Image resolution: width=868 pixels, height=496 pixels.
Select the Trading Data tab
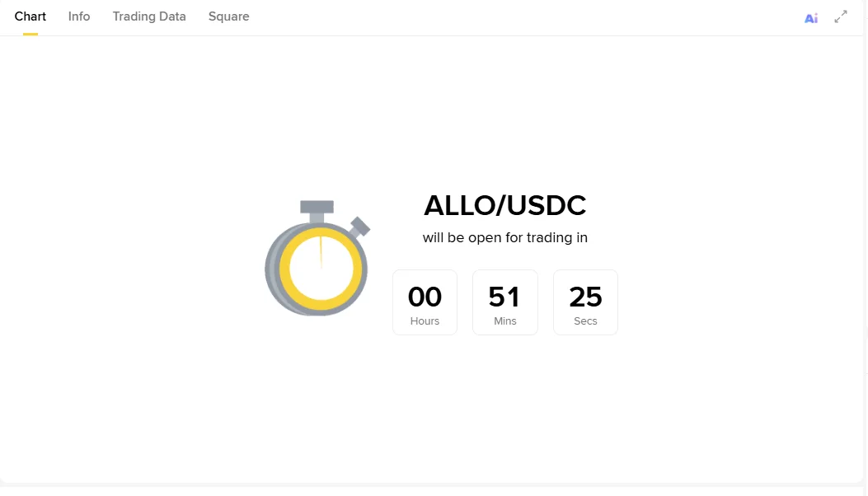pos(149,16)
